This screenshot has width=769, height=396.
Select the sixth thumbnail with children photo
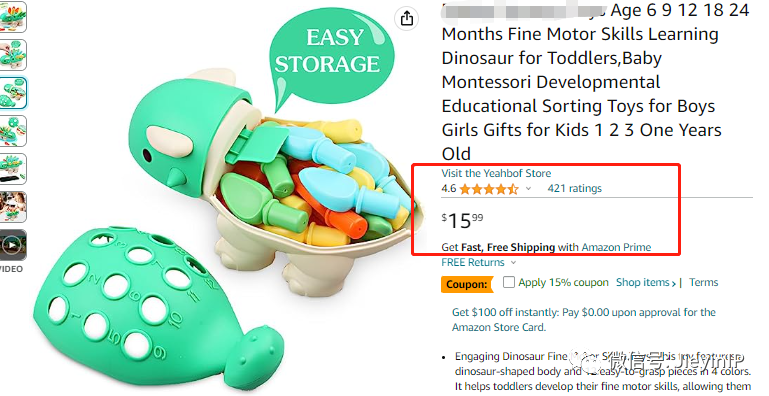pos(13,207)
